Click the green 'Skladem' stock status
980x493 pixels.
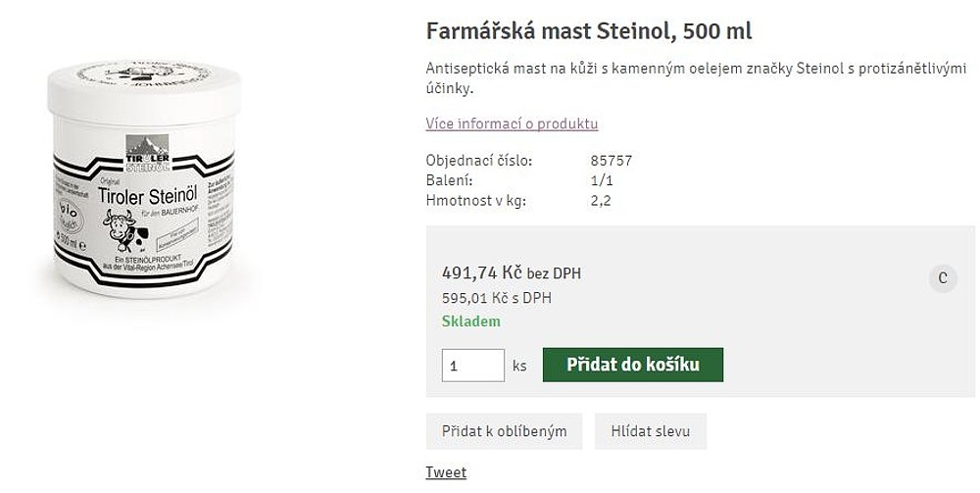[x=471, y=321]
